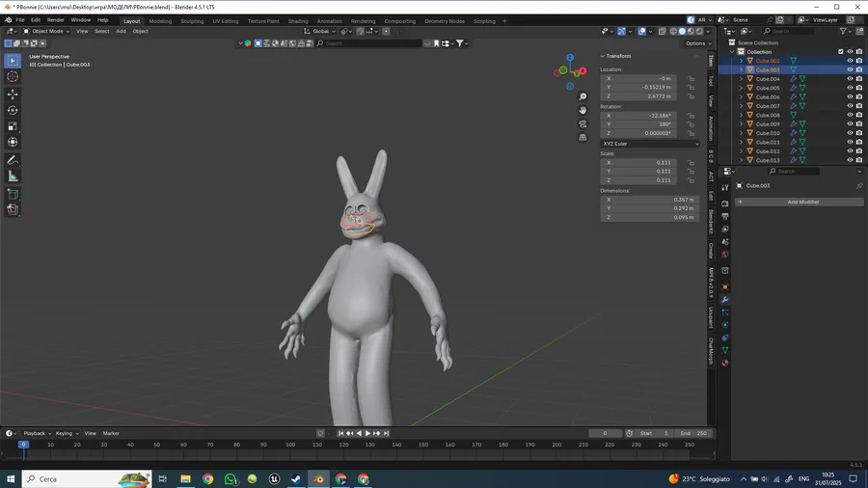Image resolution: width=868 pixels, height=488 pixels.
Task: Toggle viewport gizmos button
Action: (x=622, y=32)
